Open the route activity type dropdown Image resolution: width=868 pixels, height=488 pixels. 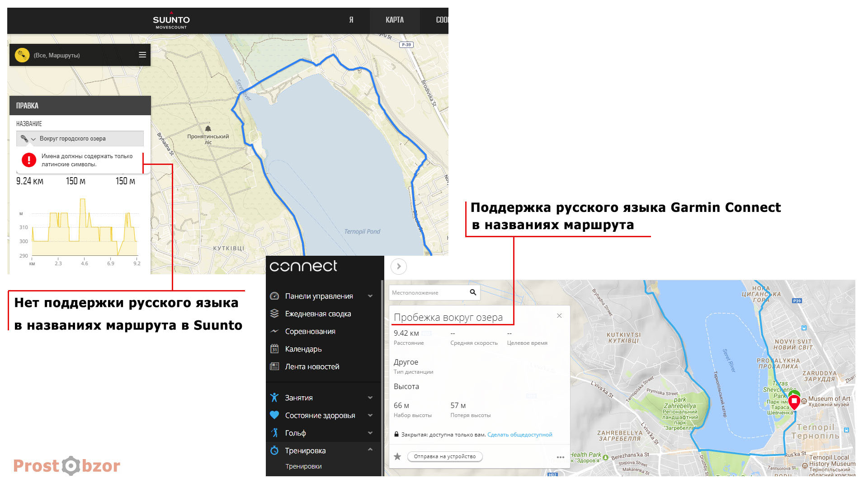click(x=28, y=139)
